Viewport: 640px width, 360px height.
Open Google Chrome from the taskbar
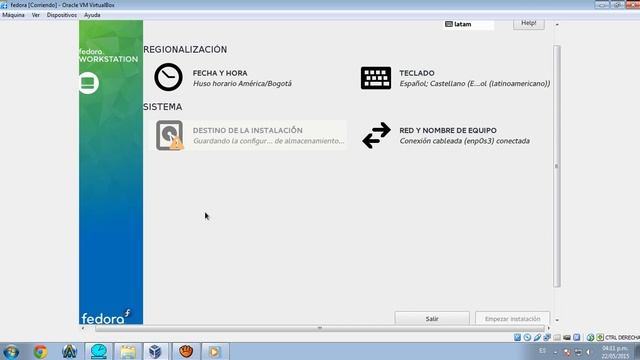click(x=40, y=351)
